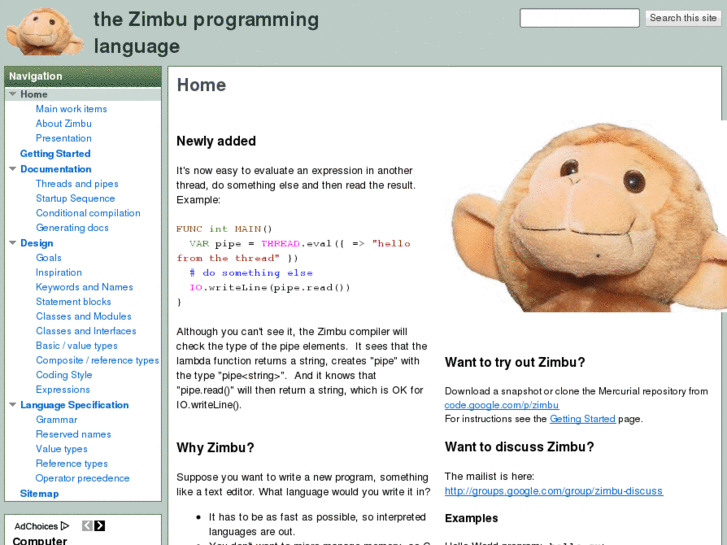
Task: Open Generating docs page
Action: point(72,228)
